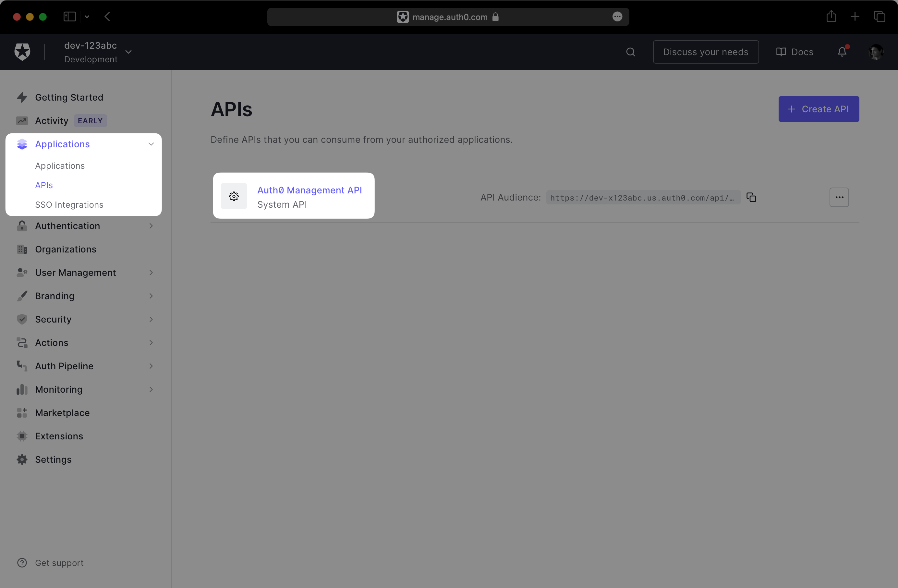The image size is (898, 588).
Task: Go to Applications sub-item
Action: 60,166
